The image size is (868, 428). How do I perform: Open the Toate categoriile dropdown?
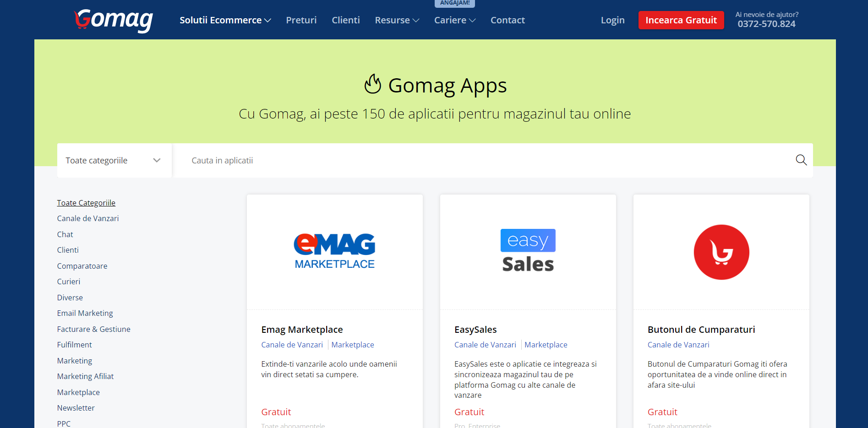(x=114, y=160)
